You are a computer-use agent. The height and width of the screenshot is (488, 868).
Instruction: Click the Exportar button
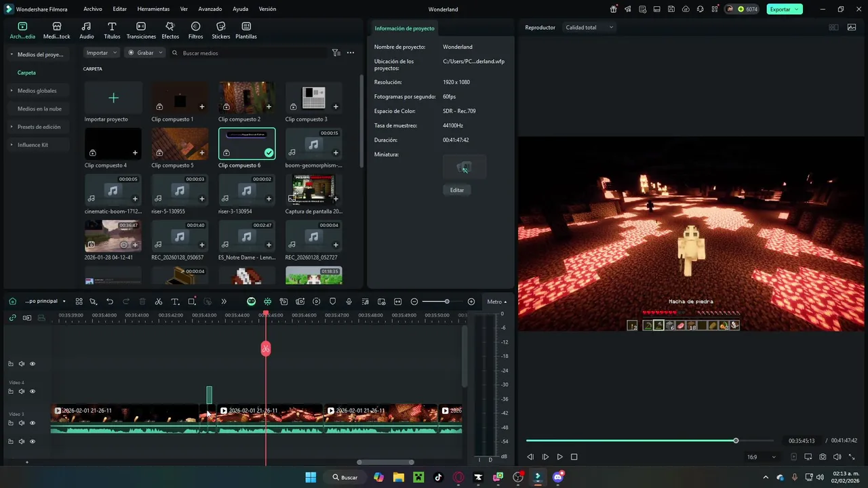785,9
